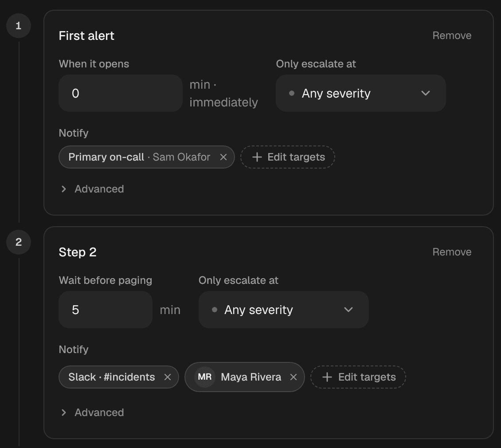The height and width of the screenshot is (448, 501).
Task: Open First alert severity dropdown
Action: [361, 93]
